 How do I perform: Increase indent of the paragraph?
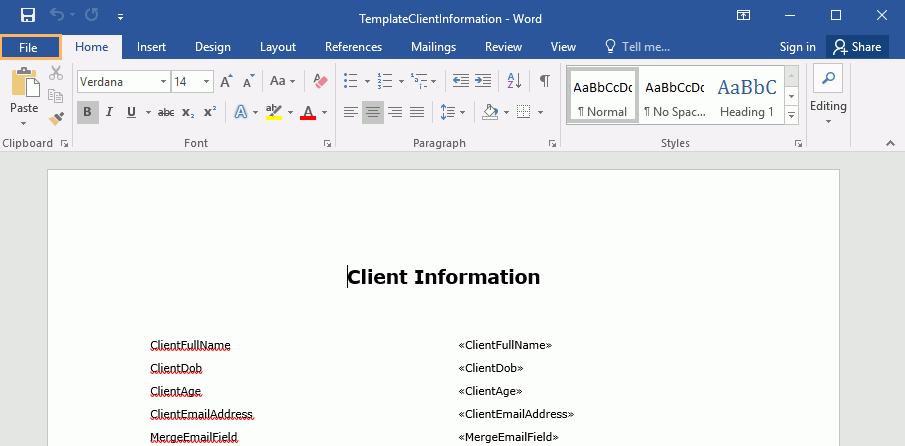coord(484,81)
